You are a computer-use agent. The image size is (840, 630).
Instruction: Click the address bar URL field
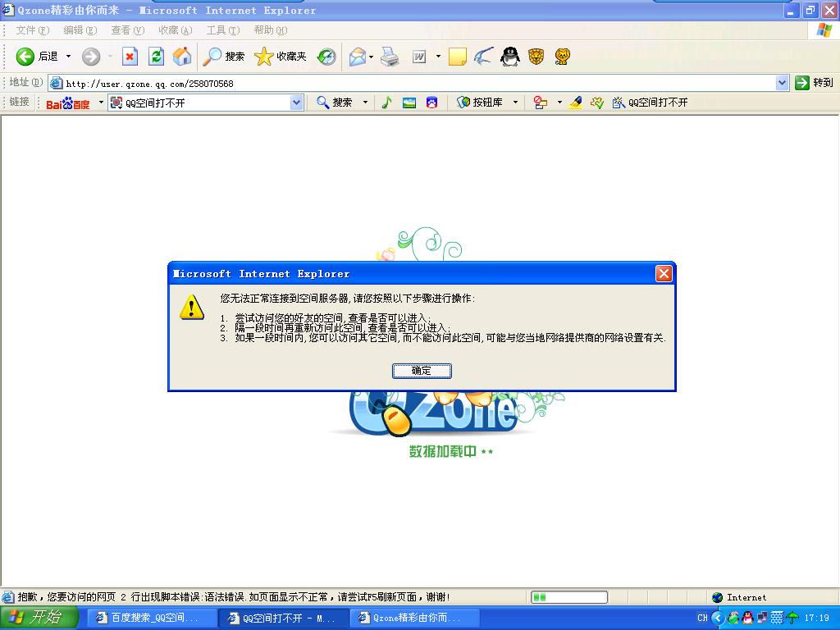[x=412, y=83]
